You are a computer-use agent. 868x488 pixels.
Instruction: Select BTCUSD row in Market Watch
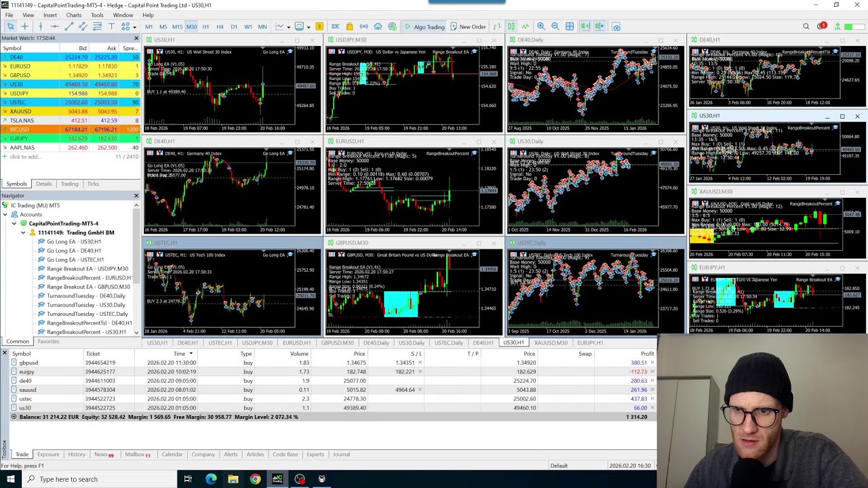(x=71, y=129)
